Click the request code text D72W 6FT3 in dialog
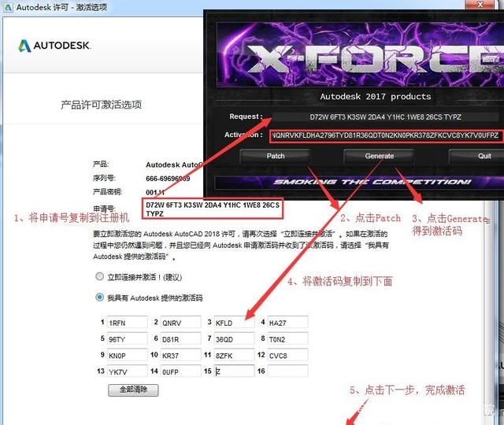 click(x=213, y=209)
